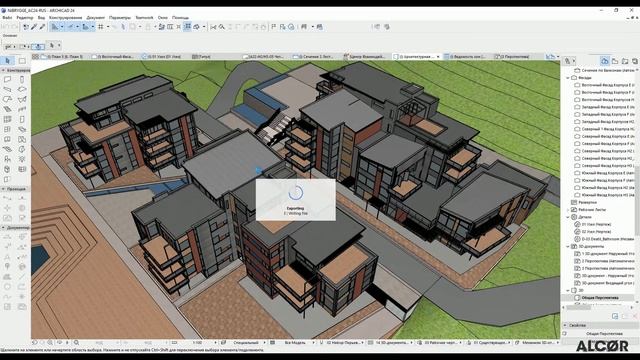Select the Развертки item in Navigator

tap(587, 202)
